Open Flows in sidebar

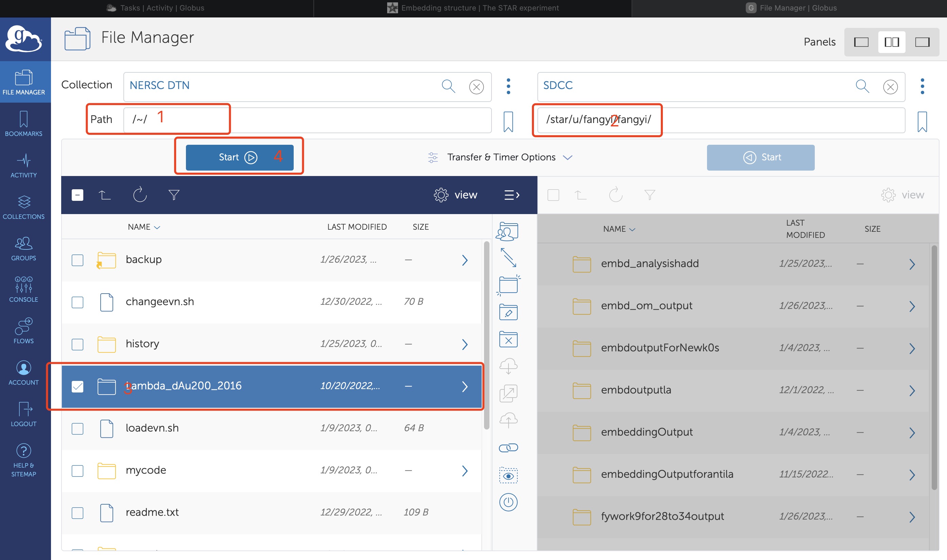click(x=23, y=331)
